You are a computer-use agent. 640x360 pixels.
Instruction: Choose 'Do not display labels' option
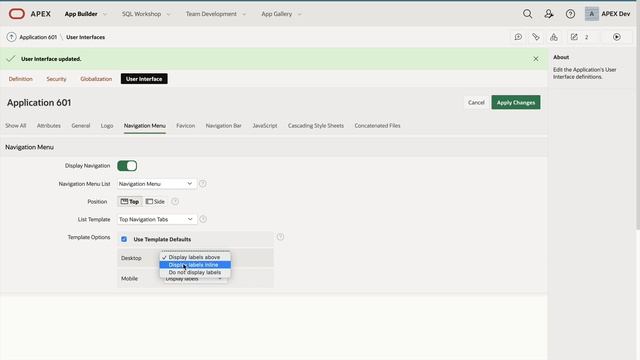coord(195,272)
